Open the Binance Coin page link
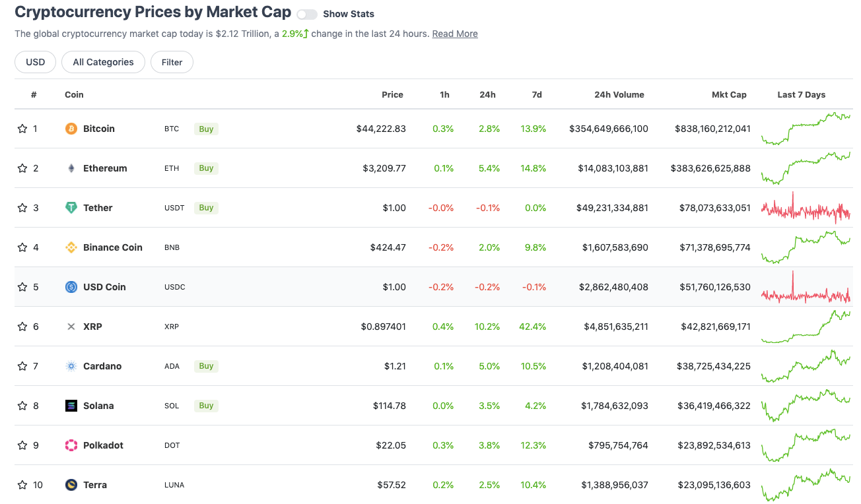Viewport: 861px width, 504px height. 113,247
